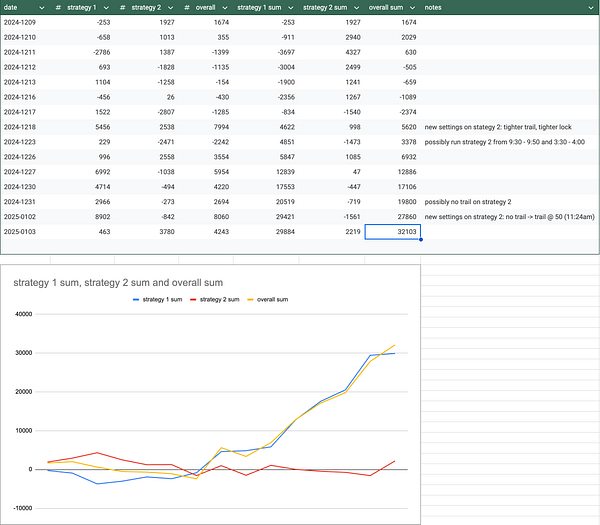Open the strategy 1 column dropdown arrow
Image resolution: width=600 pixels, height=525 pixels.
106,8
